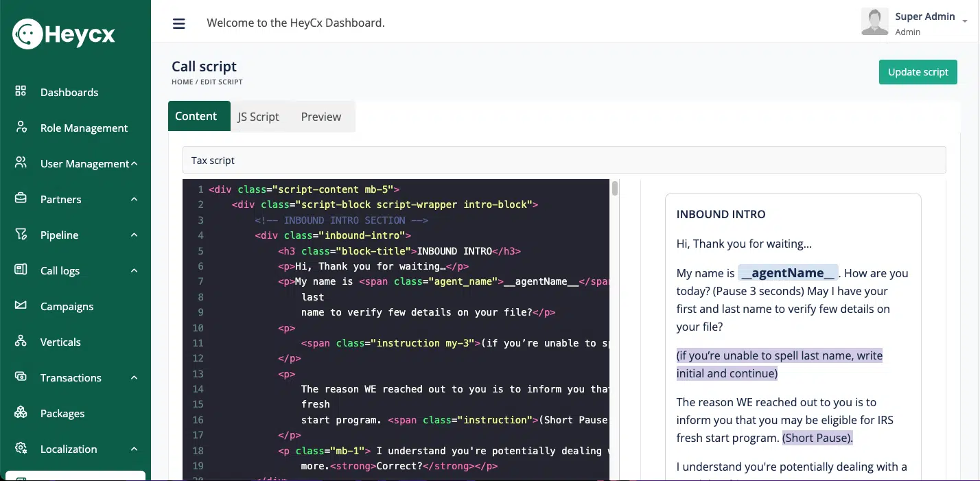Open Campaigns in the sidebar
This screenshot has width=980, height=481.
click(x=67, y=306)
